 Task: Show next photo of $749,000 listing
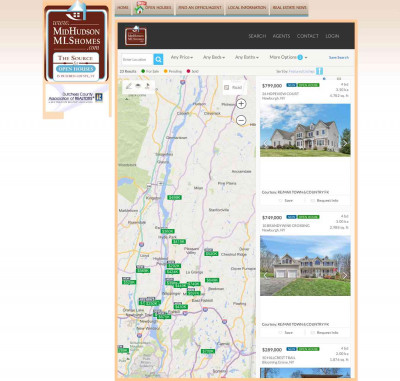pos(345,275)
